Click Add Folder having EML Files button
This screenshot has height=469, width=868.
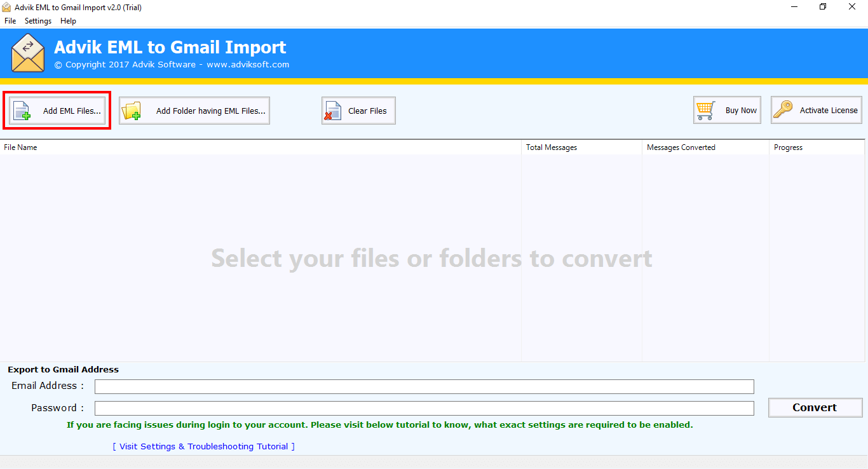pos(194,111)
